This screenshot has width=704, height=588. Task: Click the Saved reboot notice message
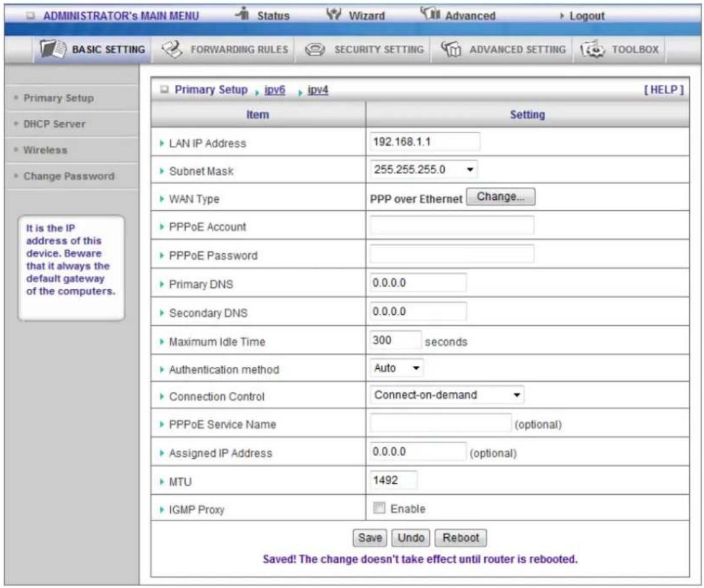coord(420,559)
